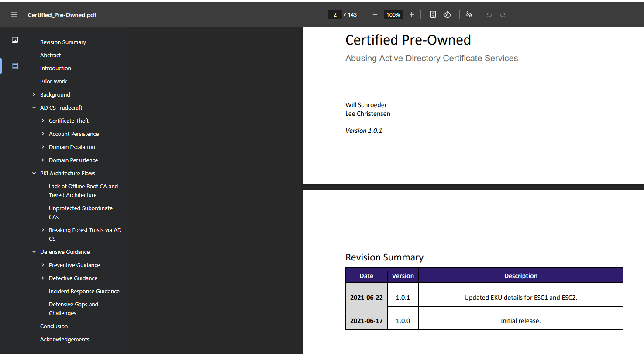Expand Domain Escalation chevron
The height and width of the screenshot is (354, 644).
coord(43,147)
